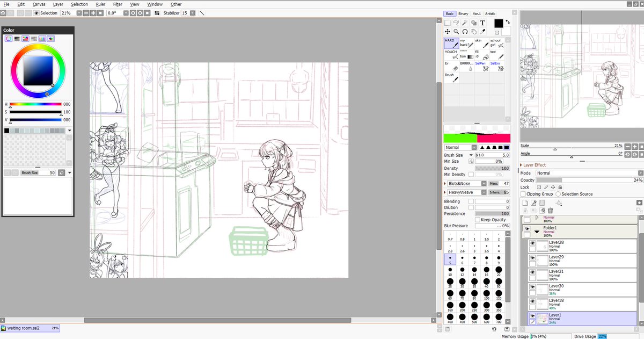Enable the Min Density checkbox
This screenshot has width=644, height=339.
point(471,175)
